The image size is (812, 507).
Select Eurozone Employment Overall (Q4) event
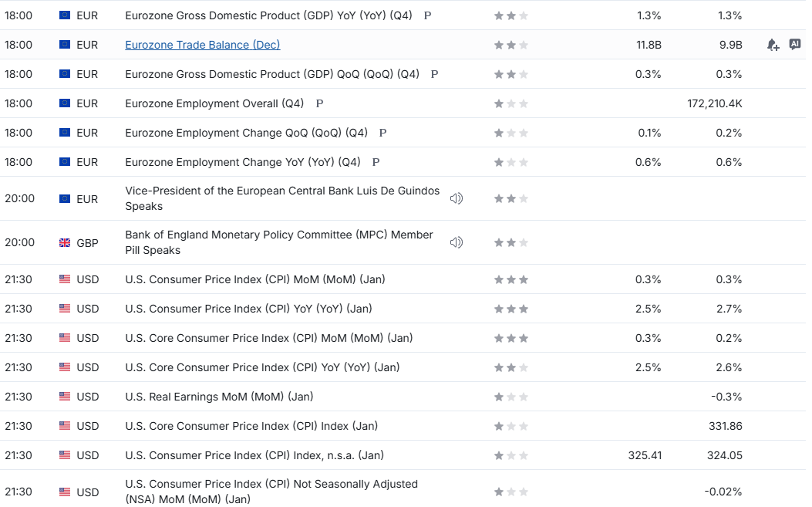coord(214,103)
